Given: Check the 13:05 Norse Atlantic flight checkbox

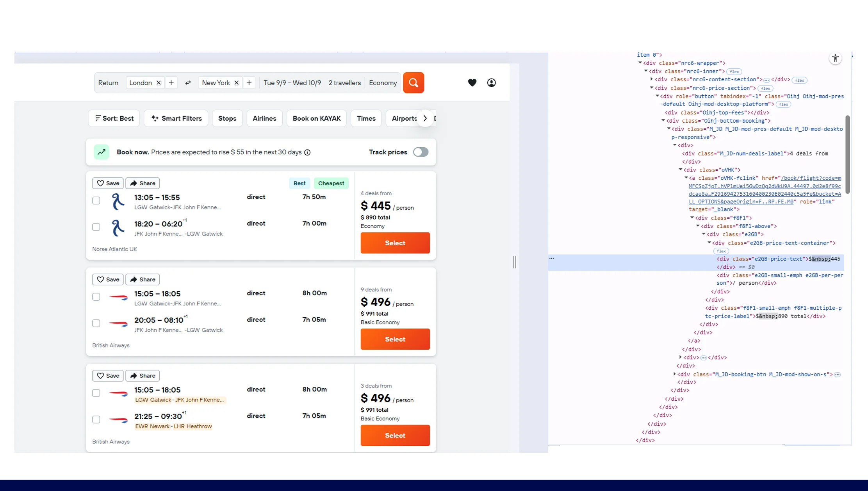Looking at the screenshot, I should tap(96, 200).
